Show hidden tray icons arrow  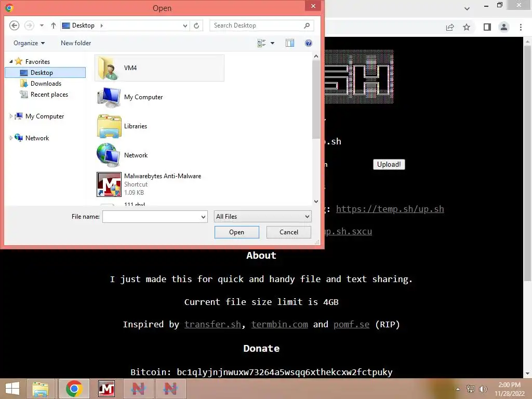point(458,389)
